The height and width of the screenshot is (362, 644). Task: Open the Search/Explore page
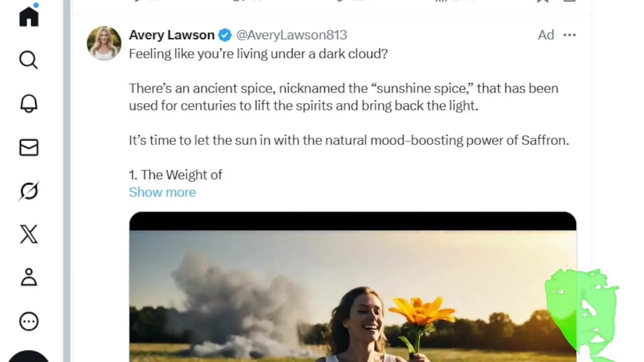point(29,60)
